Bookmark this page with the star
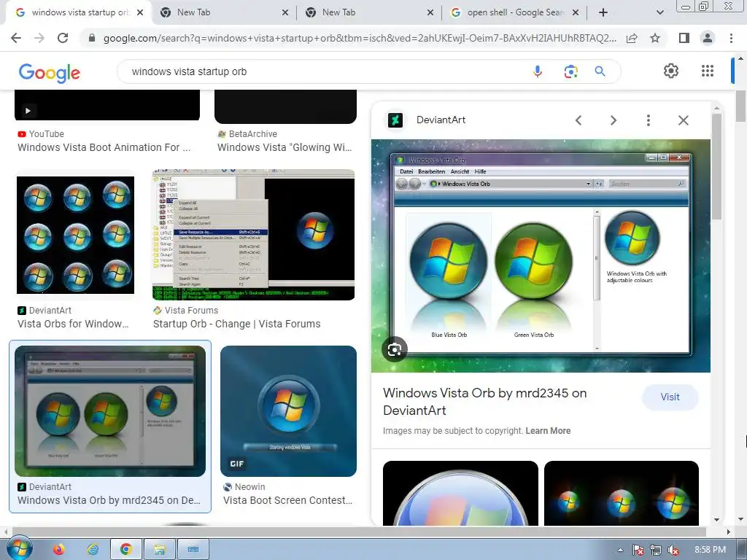Image resolution: width=747 pixels, height=560 pixels. tap(655, 38)
